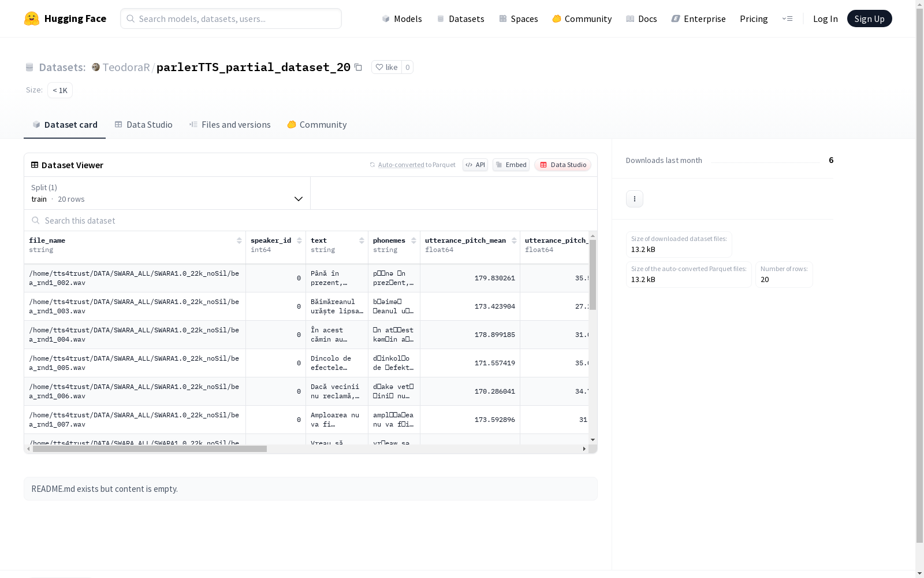Sort by speaker_id column

299,240
